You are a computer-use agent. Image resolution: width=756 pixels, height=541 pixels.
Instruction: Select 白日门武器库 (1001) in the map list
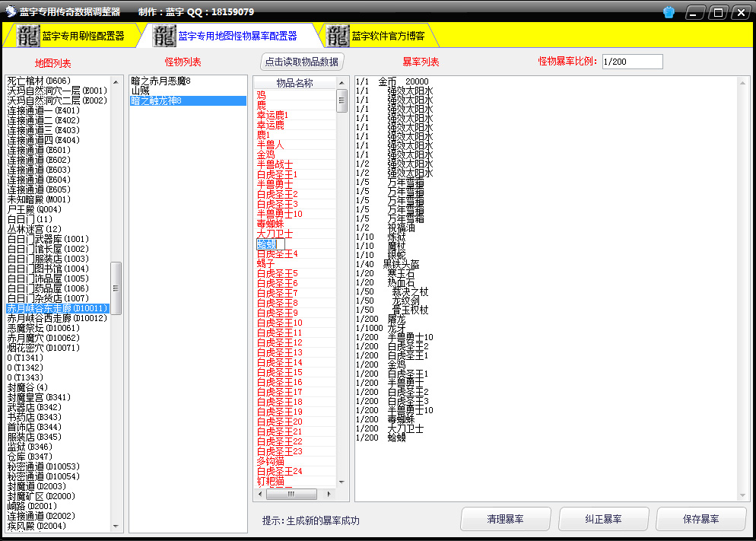point(48,239)
